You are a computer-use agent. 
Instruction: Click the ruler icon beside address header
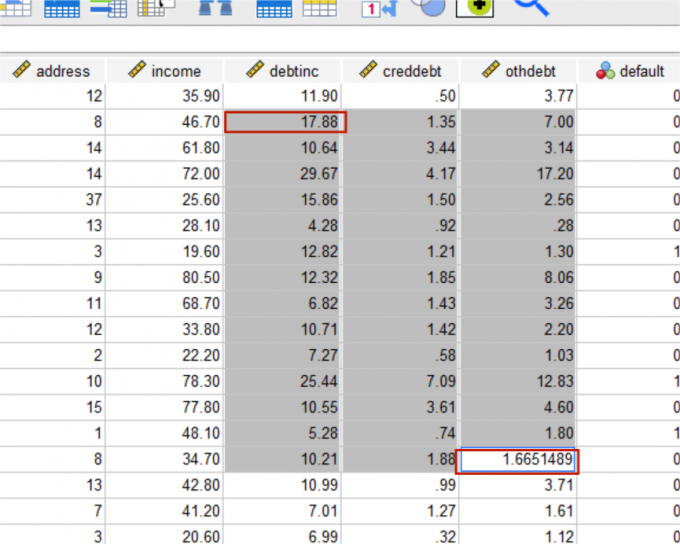[22, 71]
